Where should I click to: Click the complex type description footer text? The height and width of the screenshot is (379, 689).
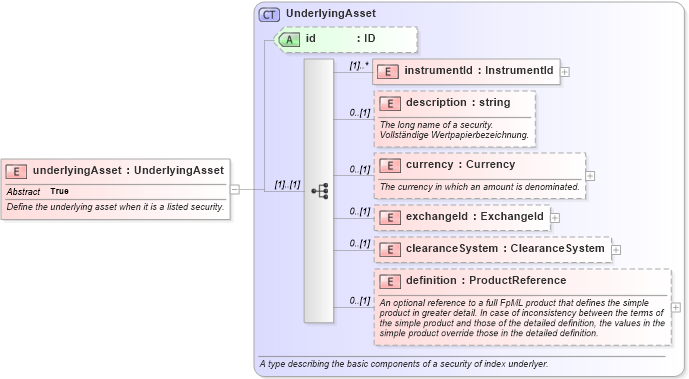pos(403,364)
